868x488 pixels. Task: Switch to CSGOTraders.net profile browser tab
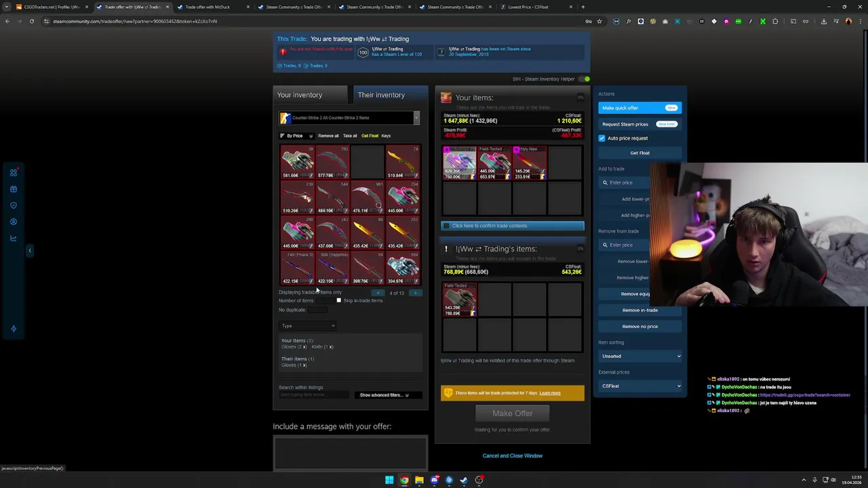pyautogui.click(x=52, y=7)
